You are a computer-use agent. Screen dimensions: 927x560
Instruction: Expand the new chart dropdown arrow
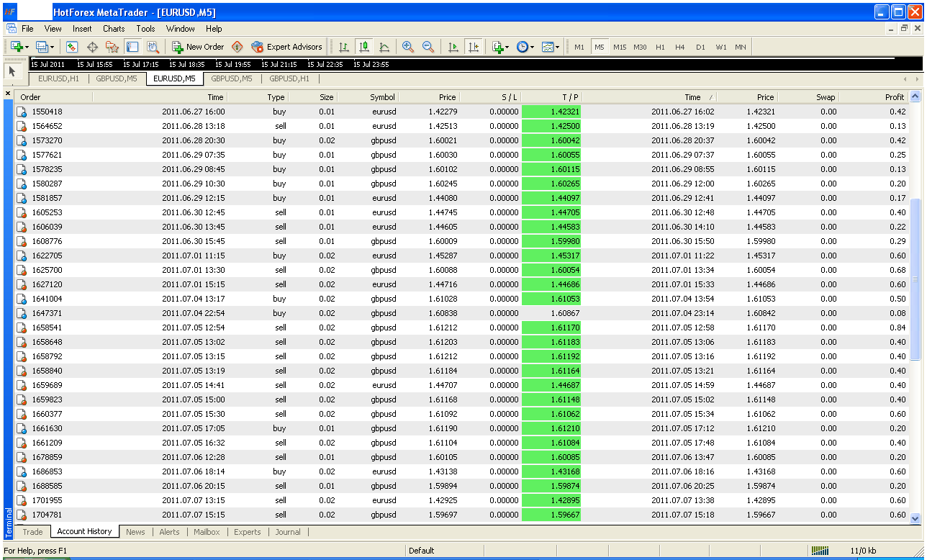click(27, 48)
